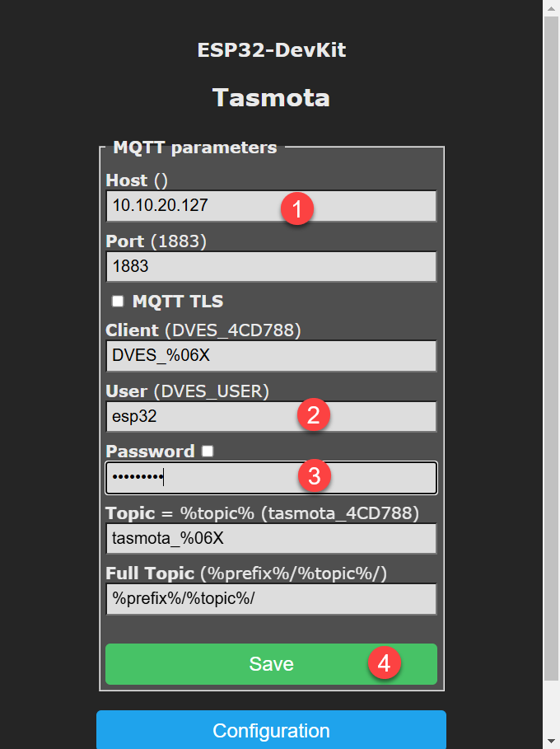
Task: Click red badge number 3
Action: (x=313, y=475)
